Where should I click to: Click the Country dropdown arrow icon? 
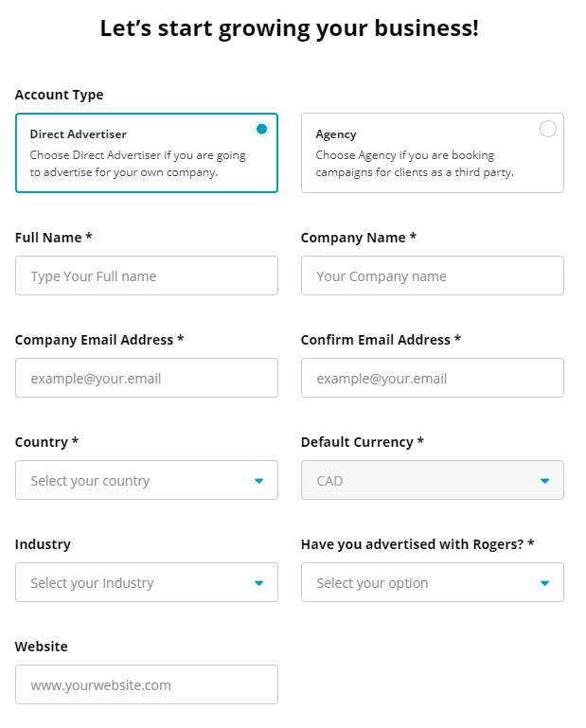[x=258, y=481]
